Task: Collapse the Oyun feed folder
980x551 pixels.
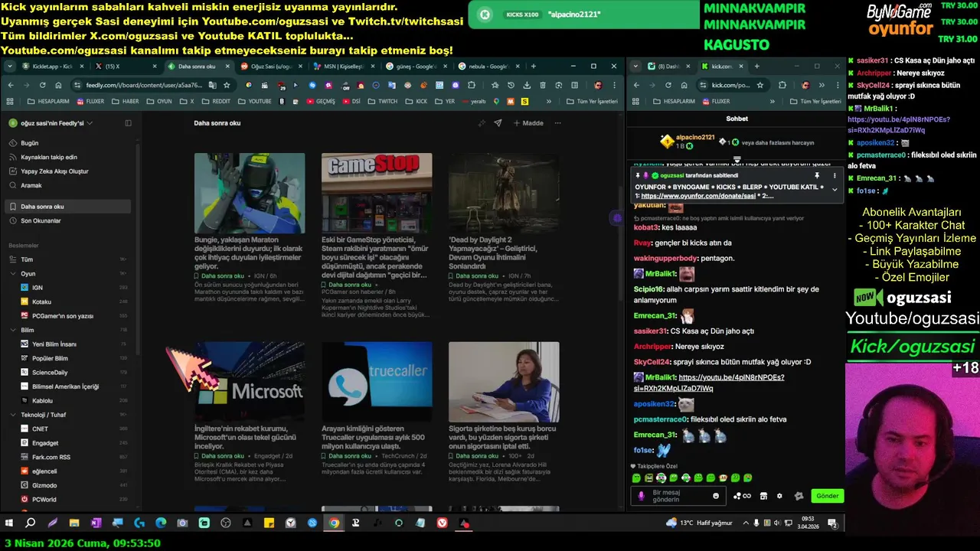Action: [x=13, y=273]
